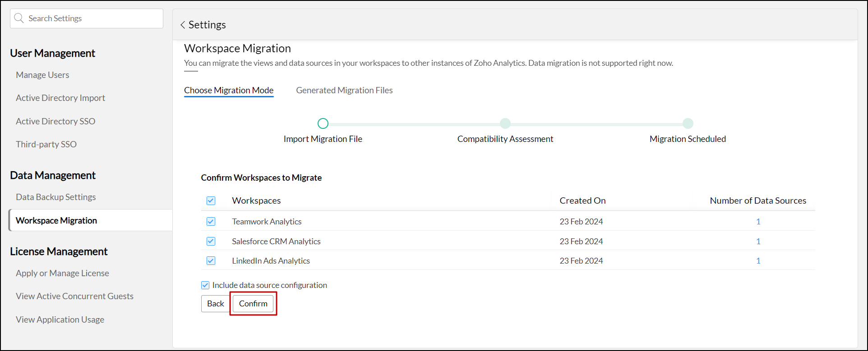Image resolution: width=868 pixels, height=351 pixels.
Task: Focus the Search Settings input field
Action: (92, 18)
